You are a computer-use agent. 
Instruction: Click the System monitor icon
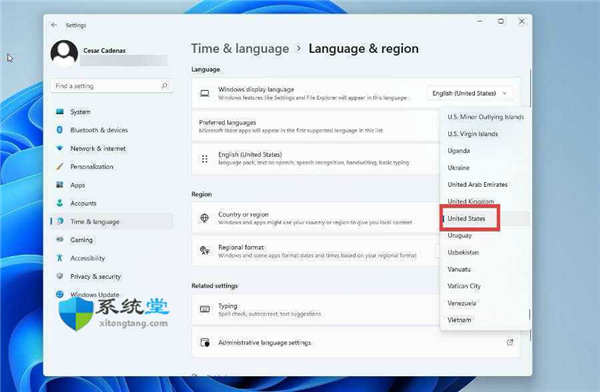tap(60, 112)
